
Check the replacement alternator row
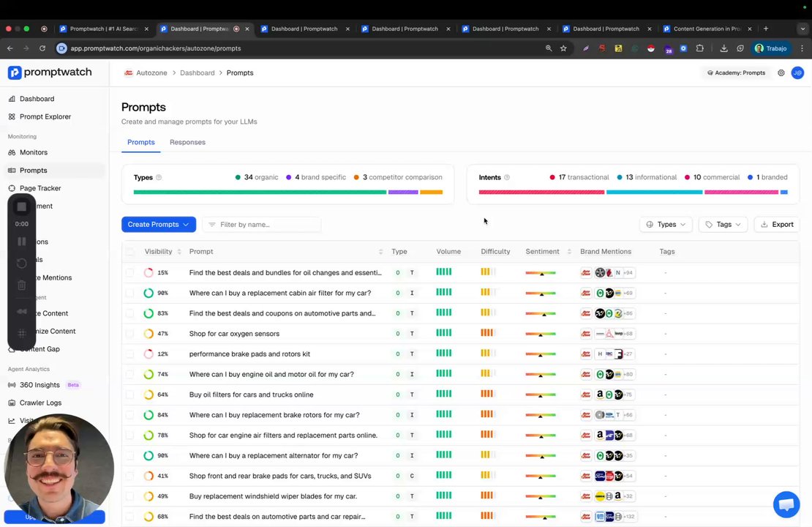click(x=129, y=455)
